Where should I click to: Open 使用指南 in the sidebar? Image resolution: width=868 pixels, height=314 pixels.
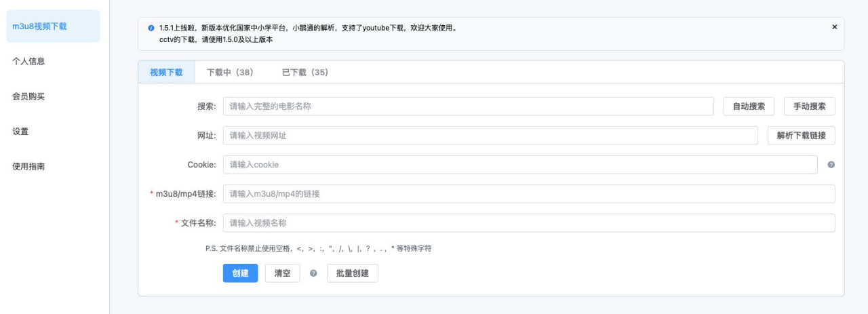point(28,167)
